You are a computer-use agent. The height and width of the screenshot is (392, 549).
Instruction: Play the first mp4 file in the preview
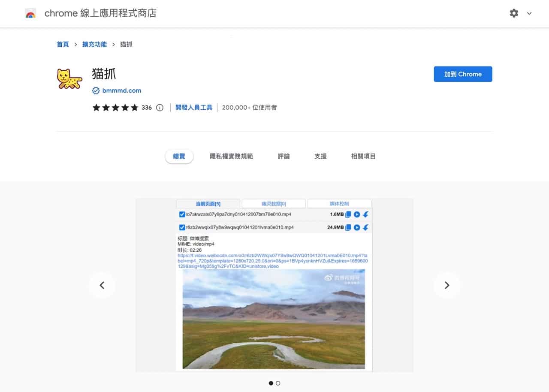[x=356, y=215]
